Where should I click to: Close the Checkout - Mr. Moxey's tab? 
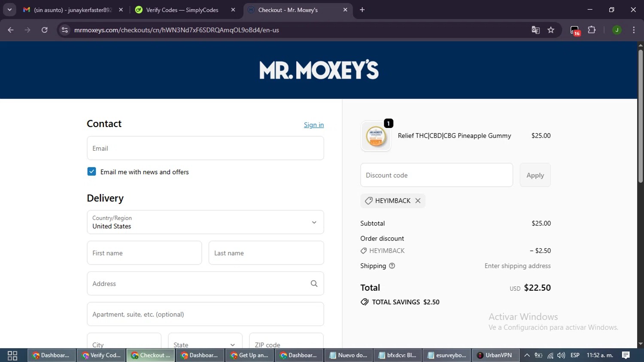click(345, 10)
